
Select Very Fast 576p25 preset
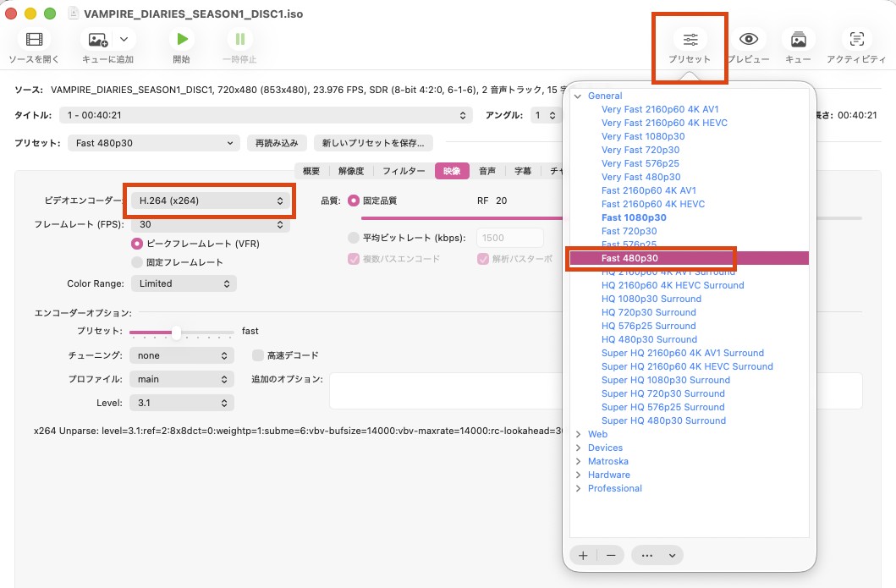coord(640,163)
